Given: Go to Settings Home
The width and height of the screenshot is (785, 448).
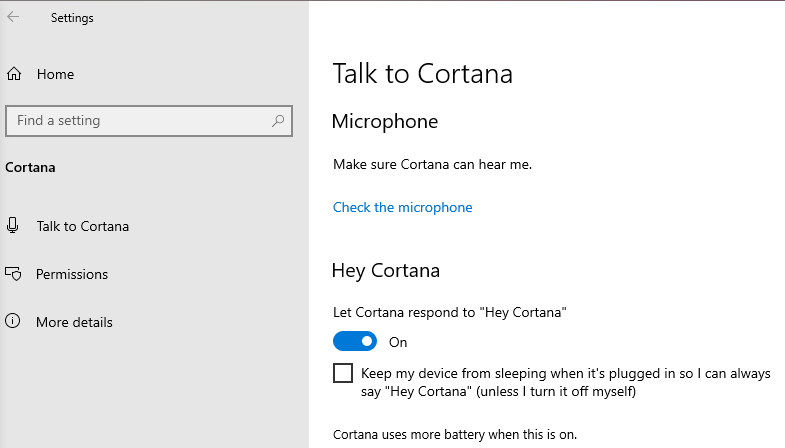Looking at the screenshot, I should pos(55,74).
